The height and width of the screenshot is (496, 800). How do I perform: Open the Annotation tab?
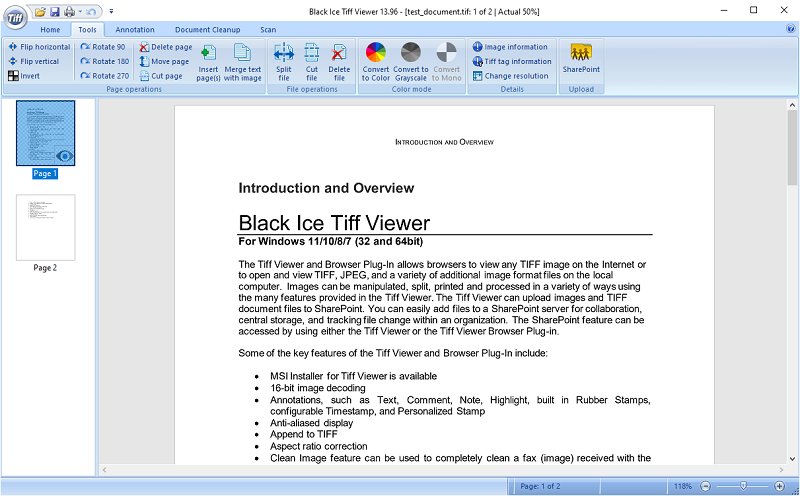tap(135, 30)
